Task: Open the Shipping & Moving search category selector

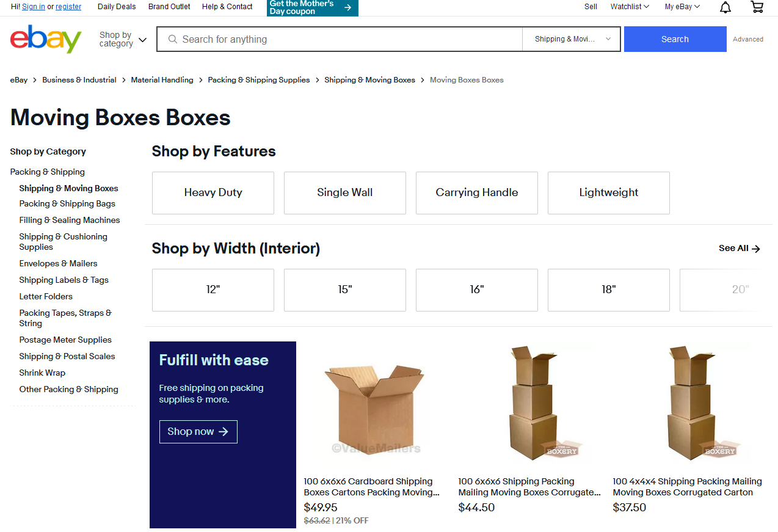Action: coord(570,38)
